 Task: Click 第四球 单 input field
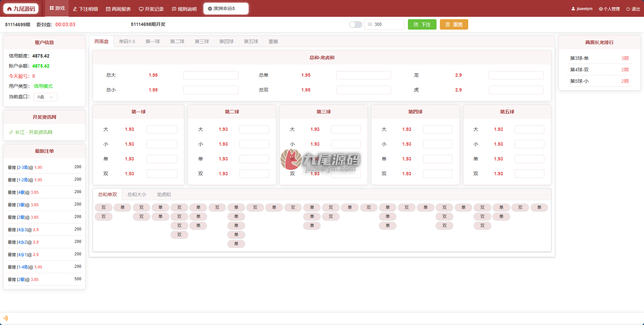438,159
